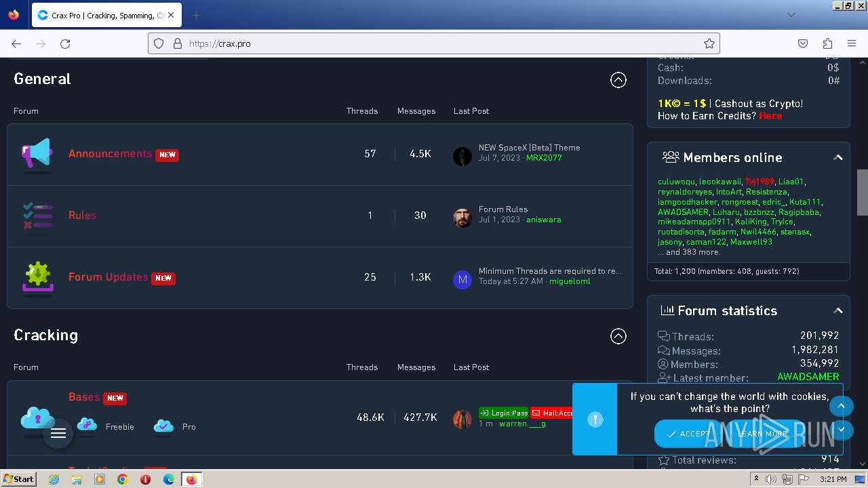The image size is (868, 488).
Task: Click the back navigation arrow
Action: click(16, 43)
